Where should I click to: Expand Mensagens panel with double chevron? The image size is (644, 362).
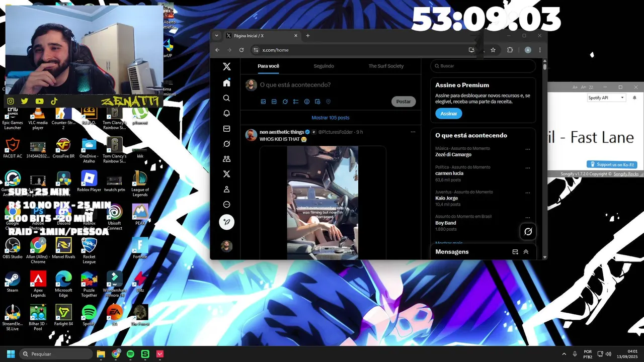[526, 252]
